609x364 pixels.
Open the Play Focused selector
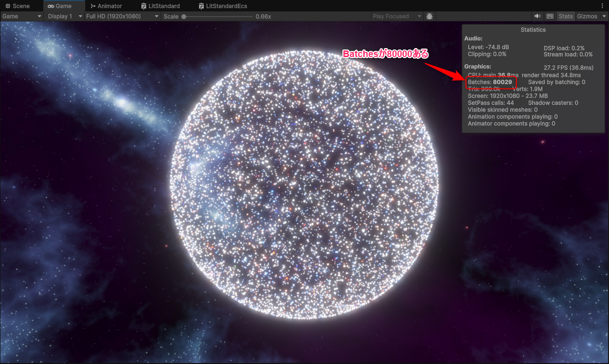(396, 16)
